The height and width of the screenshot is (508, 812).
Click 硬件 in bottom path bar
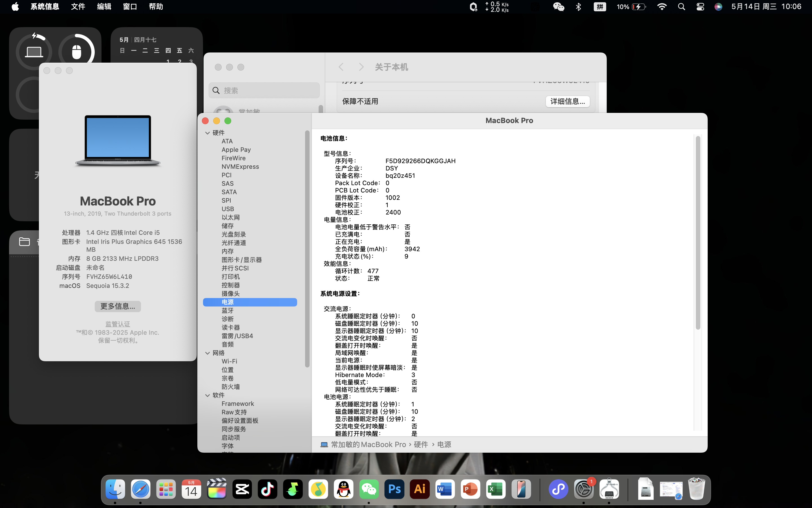coord(421,444)
